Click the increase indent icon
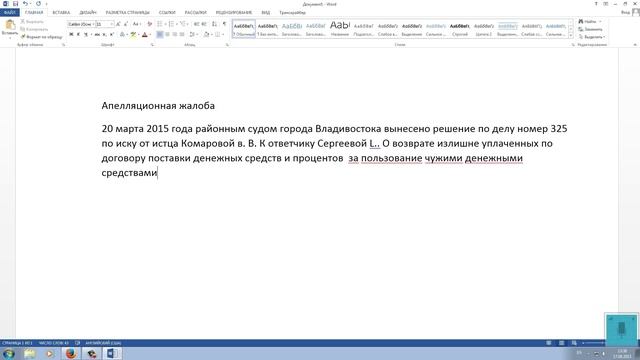This screenshot has width=640, height=360. pyautogui.click(x=204, y=24)
